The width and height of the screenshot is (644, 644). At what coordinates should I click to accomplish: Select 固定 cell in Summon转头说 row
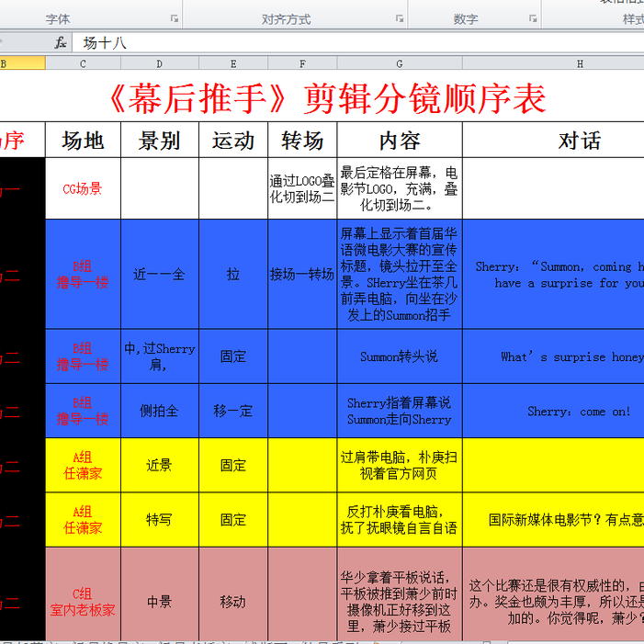[x=233, y=356]
